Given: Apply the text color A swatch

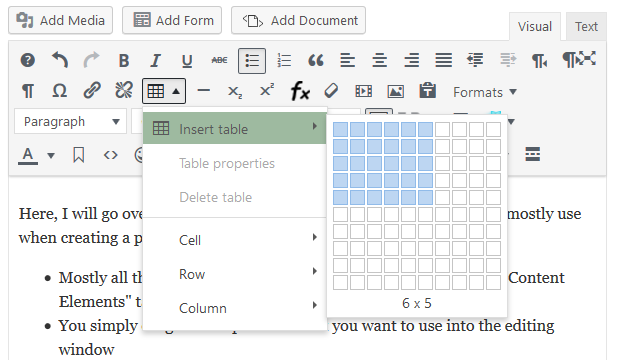Looking at the screenshot, I should click(28, 155).
